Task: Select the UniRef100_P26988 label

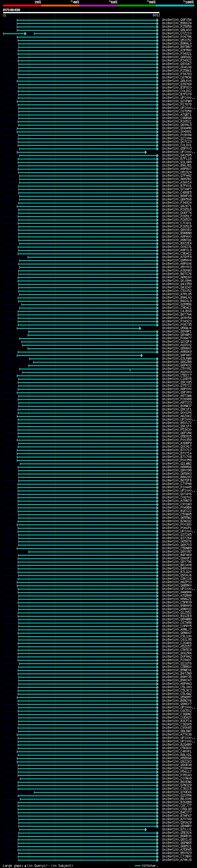Action: [x=176, y=399]
